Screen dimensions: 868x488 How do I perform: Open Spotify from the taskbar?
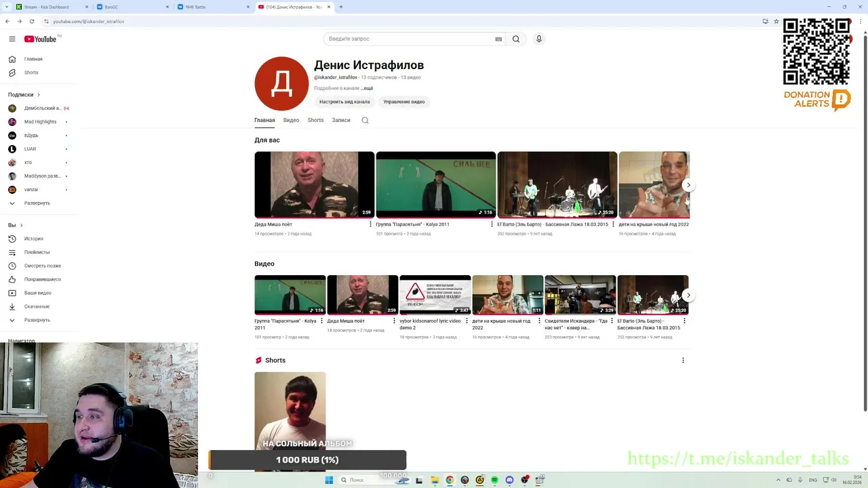click(494, 480)
